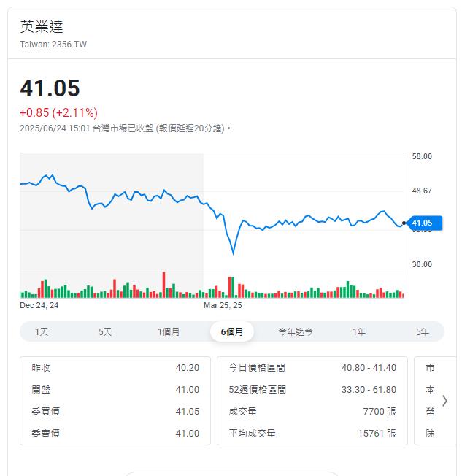Select the 6個月 active tab
The width and height of the screenshot is (462, 476).
[232, 331]
